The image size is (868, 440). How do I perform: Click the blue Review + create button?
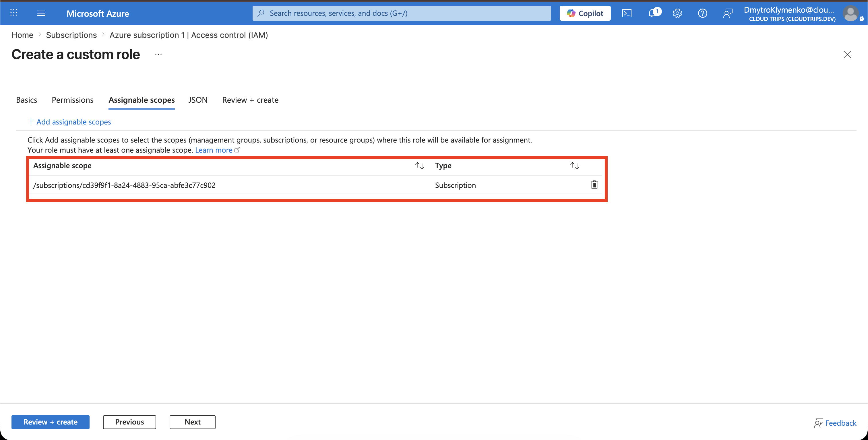(x=51, y=422)
